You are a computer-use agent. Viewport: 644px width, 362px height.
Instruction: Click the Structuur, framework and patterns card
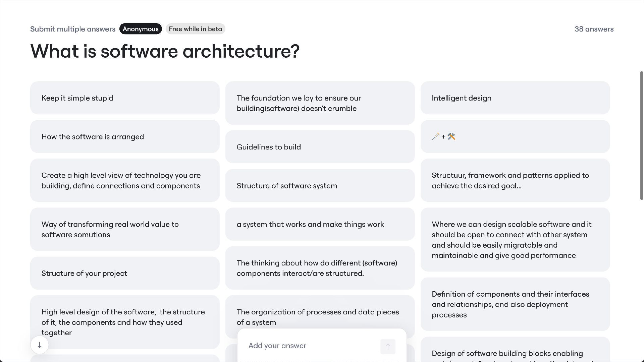[515, 180]
